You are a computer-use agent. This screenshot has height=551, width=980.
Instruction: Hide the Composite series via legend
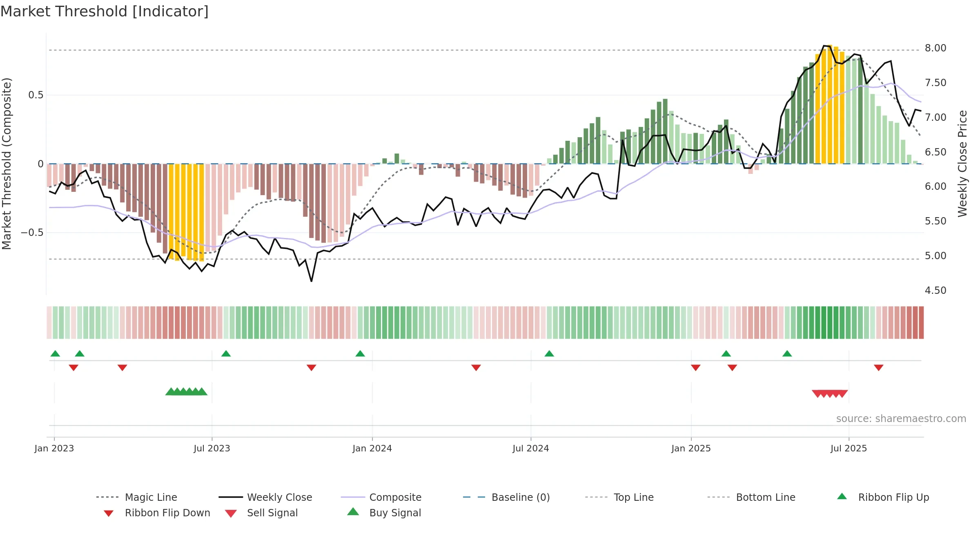381,497
